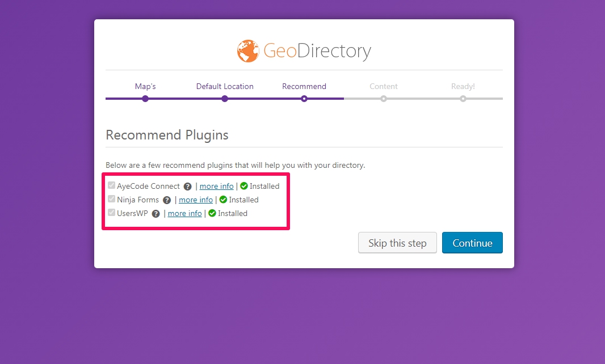Click the Recommend Plugins heading

pos(167,135)
